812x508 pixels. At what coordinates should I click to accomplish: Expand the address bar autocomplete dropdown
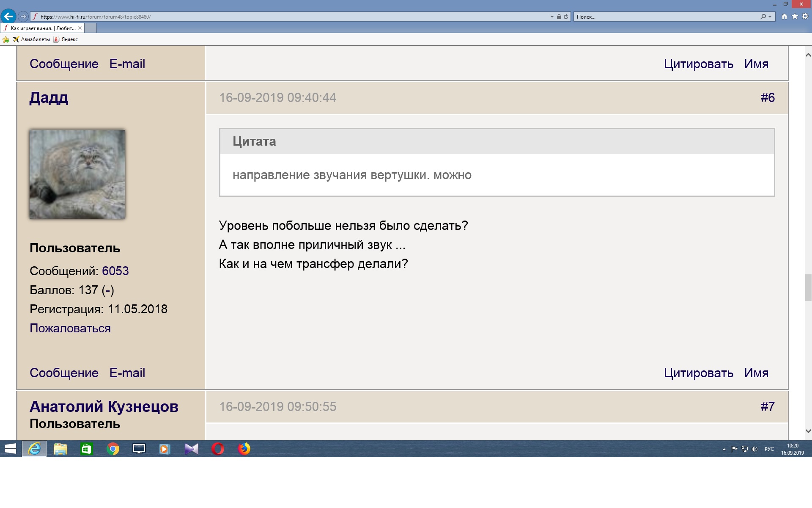click(x=552, y=17)
